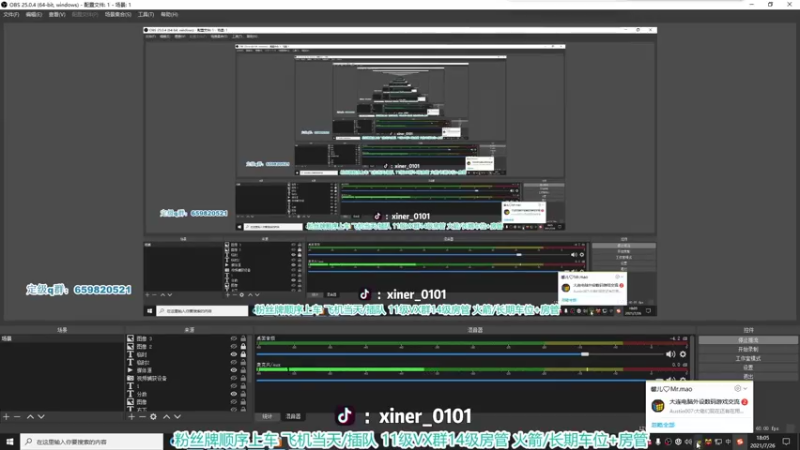This screenshot has height=450, width=800.
Task: Open desktop audio settings gear in mixer
Action: [x=683, y=354]
